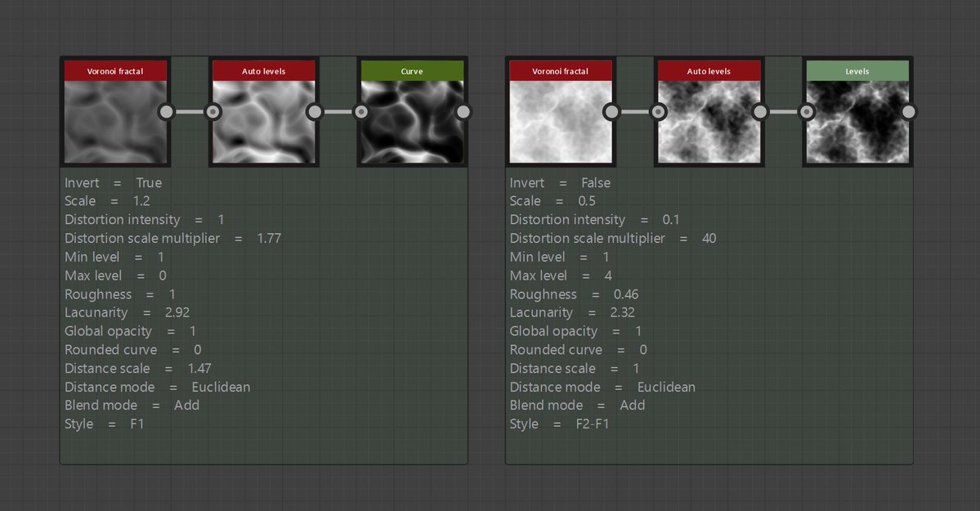Click the 'Style = F2-F1' line
This screenshot has height=511, width=980.
click(559, 424)
